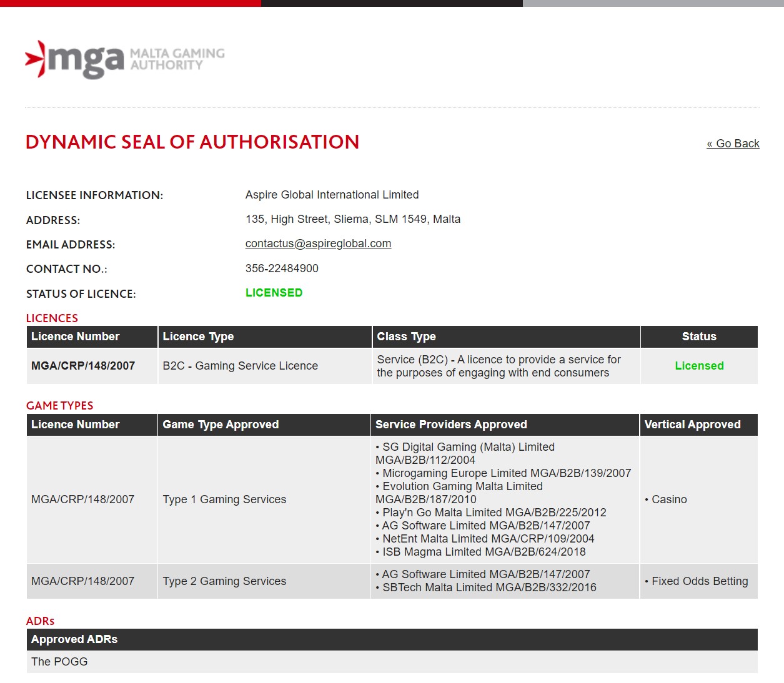The image size is (784, 683).
Task: Click the Class Type column header
Action: [506, 337]
